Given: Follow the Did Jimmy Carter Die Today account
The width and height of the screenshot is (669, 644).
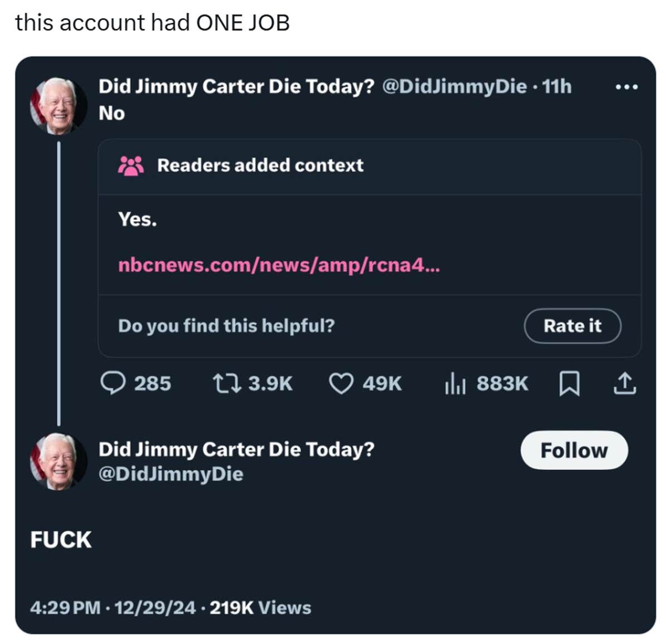Looking at the screenshot, I should tap(574, 450).
